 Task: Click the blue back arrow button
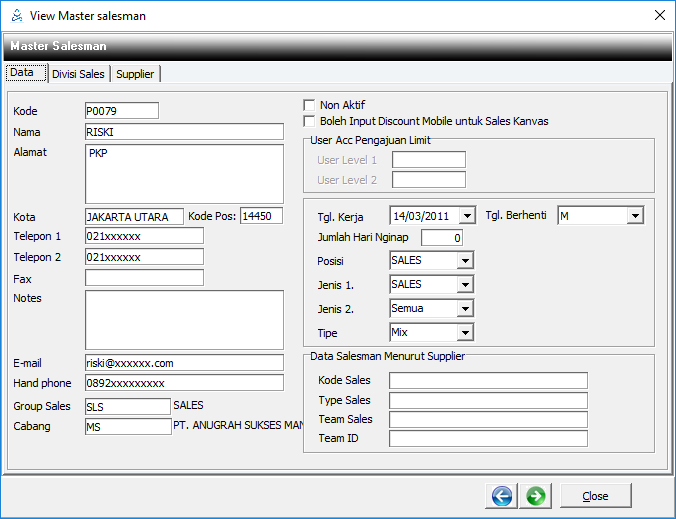click(x=502, y=495)
